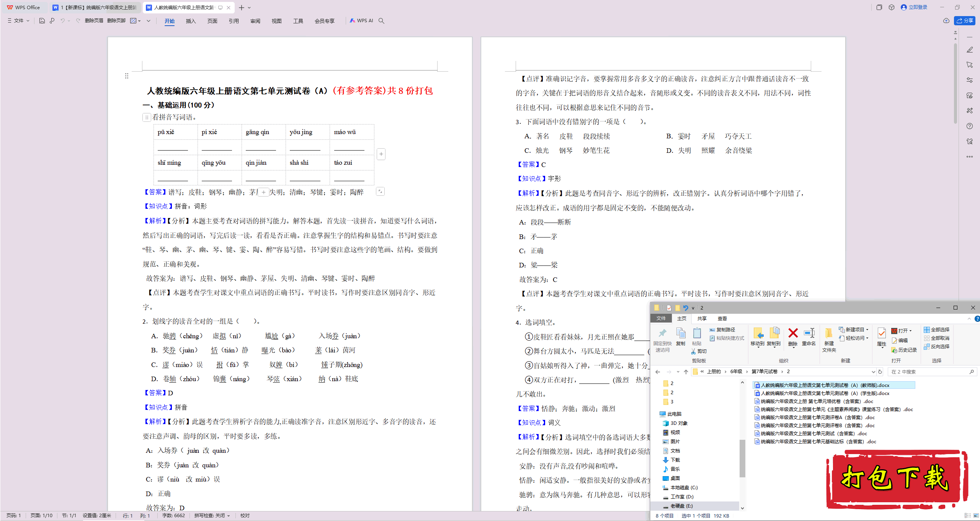The image size is (980, 521).
Task: Click 历史记录 in Explorer ribbon
Action: [904, 350]
